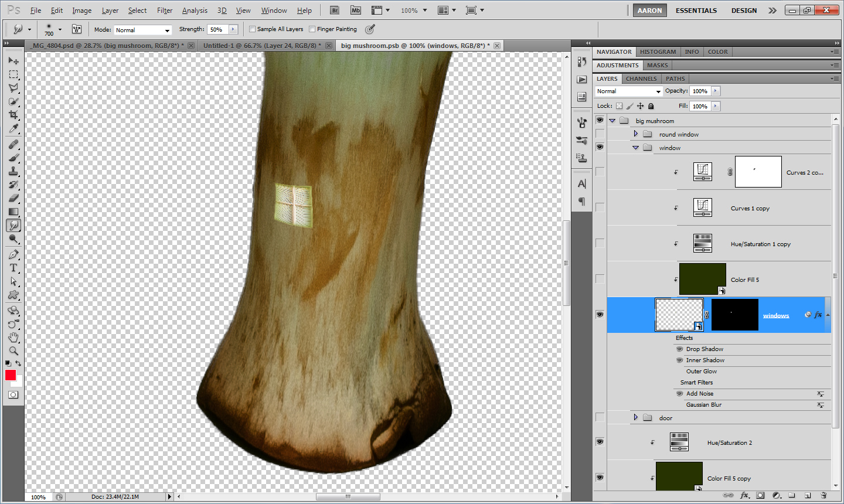Select the Eyedropper tool
Viewport: 844px width, 504px height.
tap(13, 128)
